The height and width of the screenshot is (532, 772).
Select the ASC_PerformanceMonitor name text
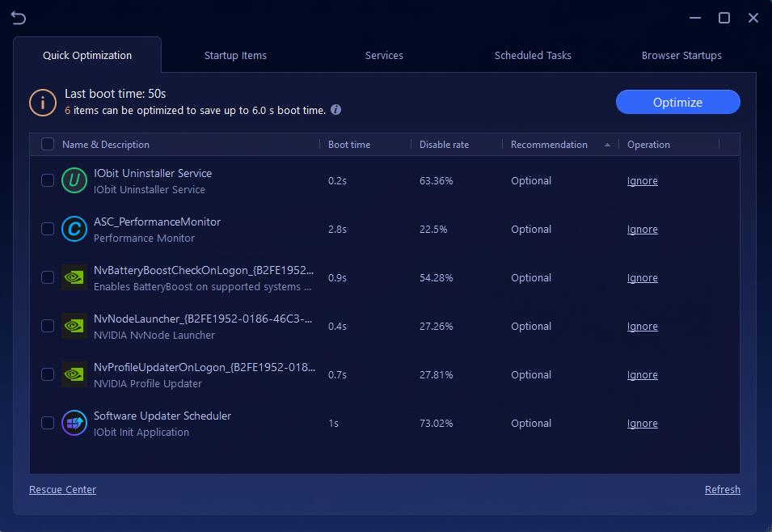coord(157,222)
